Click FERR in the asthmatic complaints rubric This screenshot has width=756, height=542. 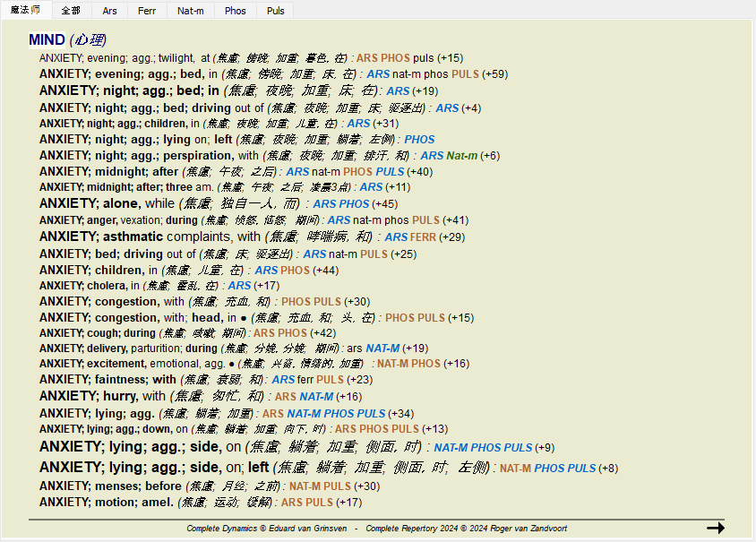tap(424, 237)
